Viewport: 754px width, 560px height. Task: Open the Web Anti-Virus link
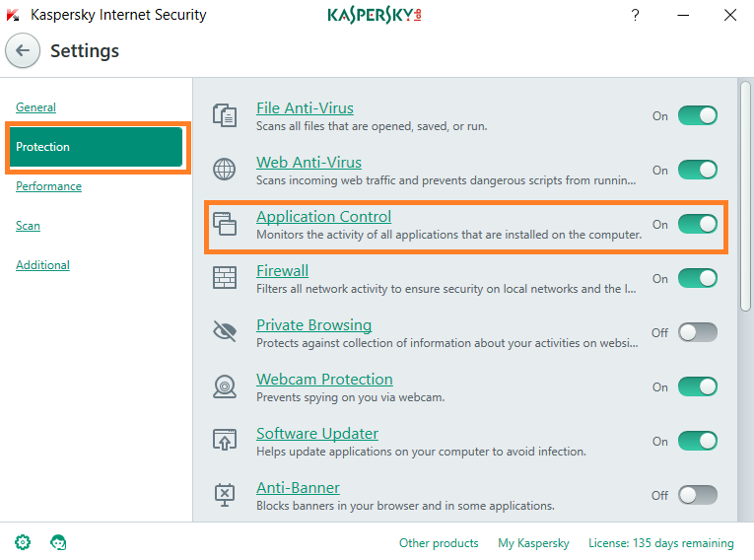(308, 163)
